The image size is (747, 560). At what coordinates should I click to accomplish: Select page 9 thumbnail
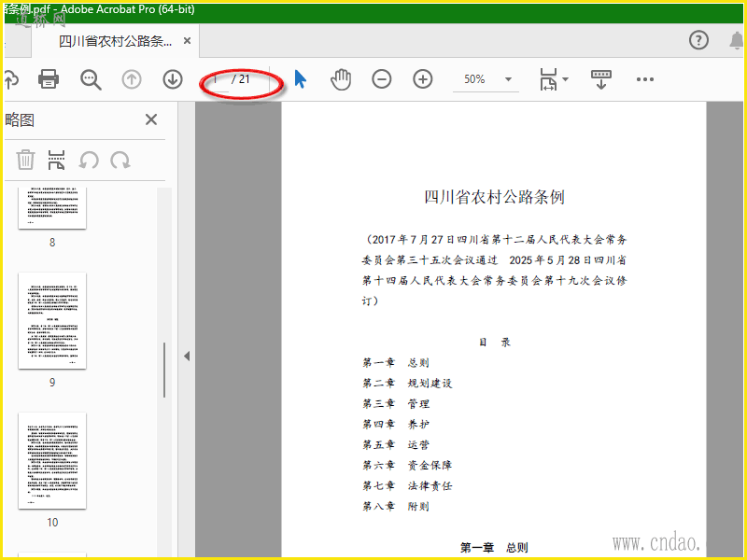tap(52, 321)
